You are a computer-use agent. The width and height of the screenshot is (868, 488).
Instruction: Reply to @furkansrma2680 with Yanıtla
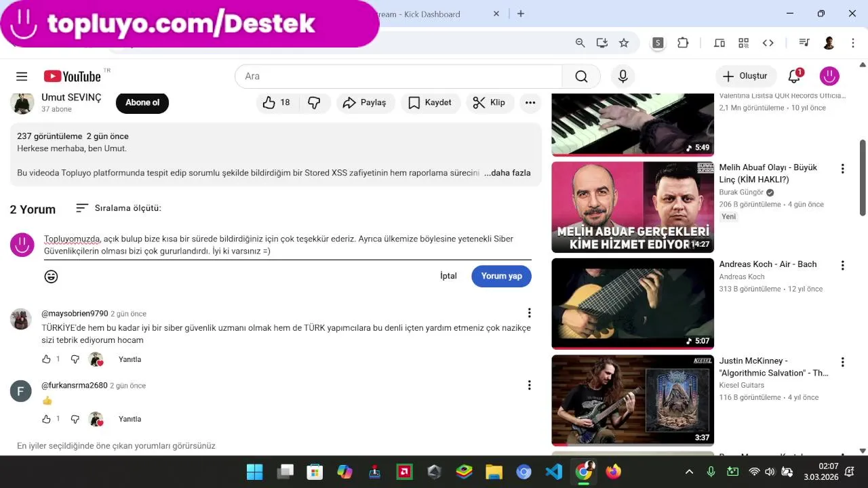130,419
